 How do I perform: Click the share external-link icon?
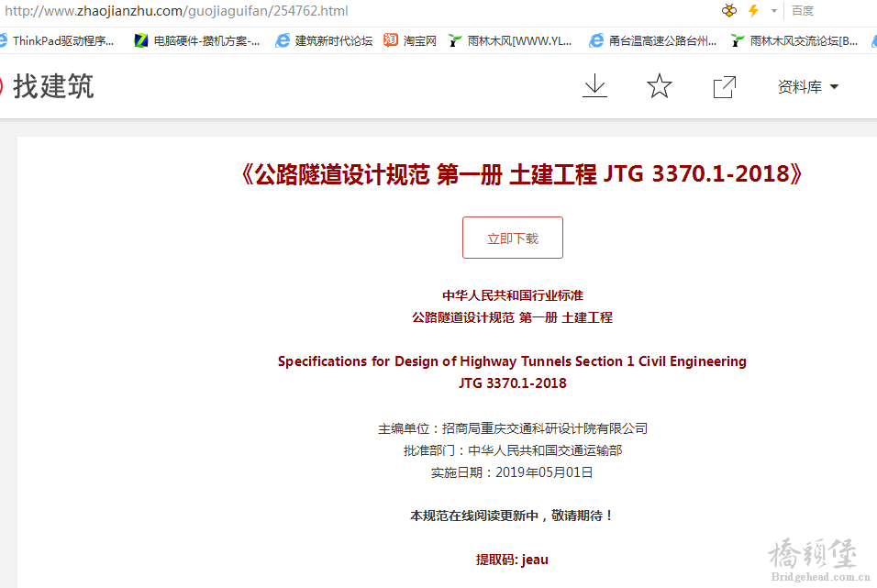coord(724,86)
